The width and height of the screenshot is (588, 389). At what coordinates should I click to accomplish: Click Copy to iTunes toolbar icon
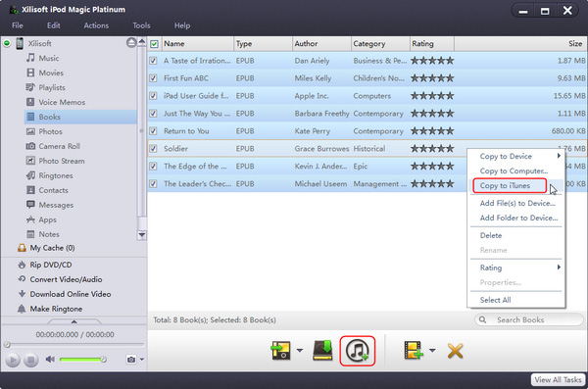[358, 351]
